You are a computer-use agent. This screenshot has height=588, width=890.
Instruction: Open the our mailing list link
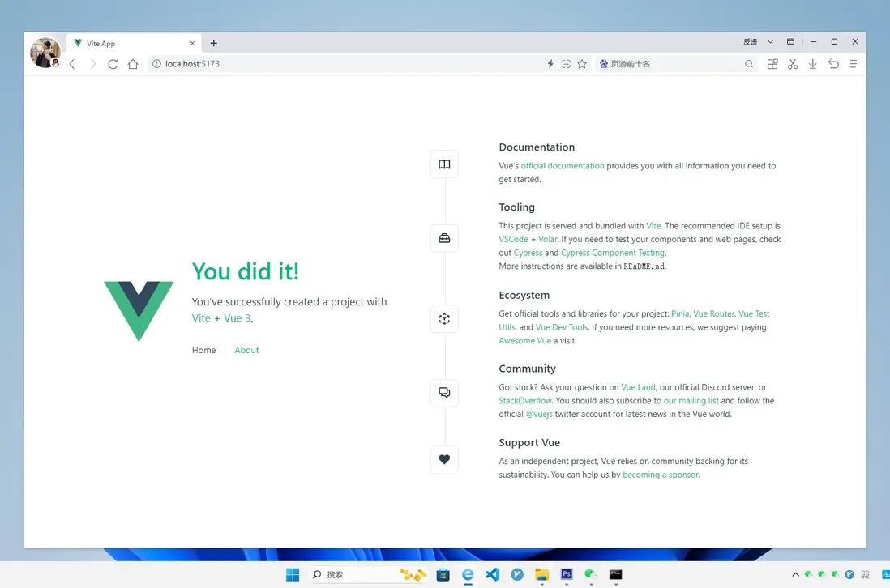click(x=691, y=401)
